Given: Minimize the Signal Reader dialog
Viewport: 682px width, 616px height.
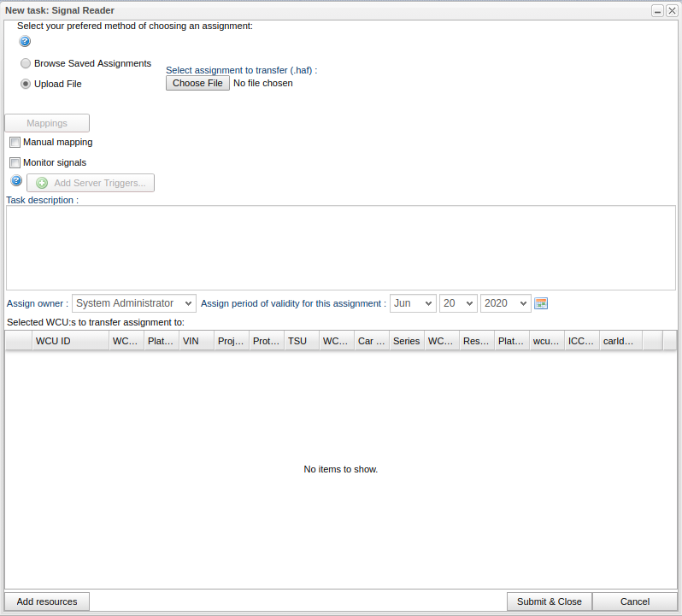Looking at the screenshot, I should (x=657, y=10).
